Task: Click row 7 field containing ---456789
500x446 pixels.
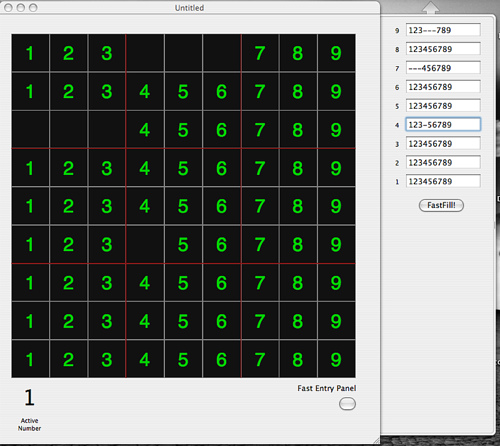Action: [x=443, y=68]
